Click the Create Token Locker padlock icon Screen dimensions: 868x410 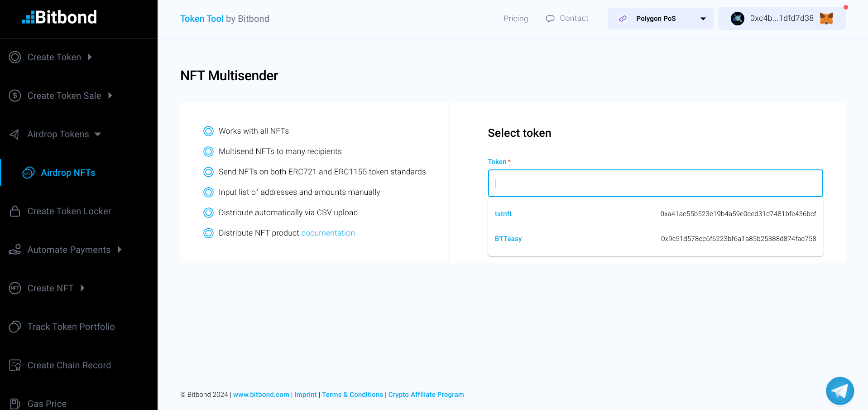15,211
